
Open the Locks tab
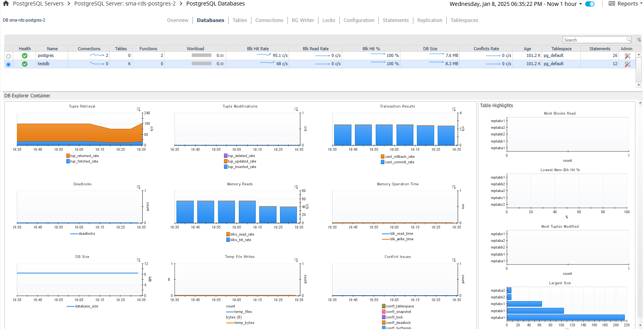pyautogui.click(x=329, y=20)
